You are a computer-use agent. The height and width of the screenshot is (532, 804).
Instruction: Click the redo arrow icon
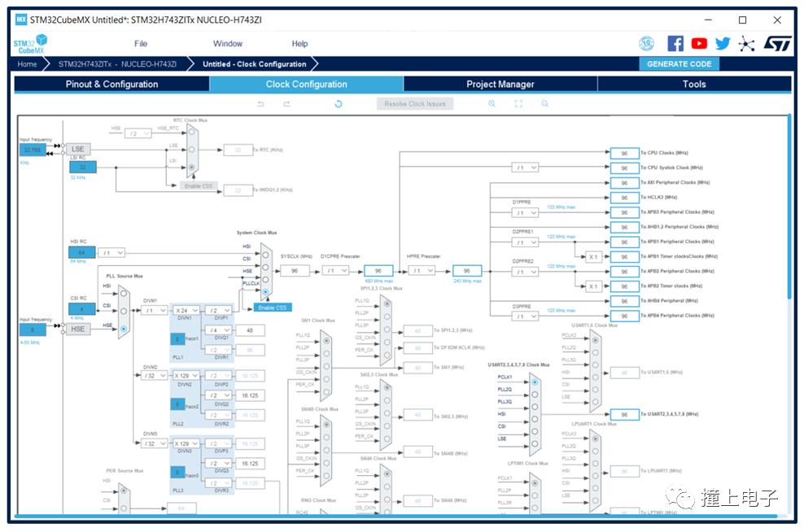(287, 103)
